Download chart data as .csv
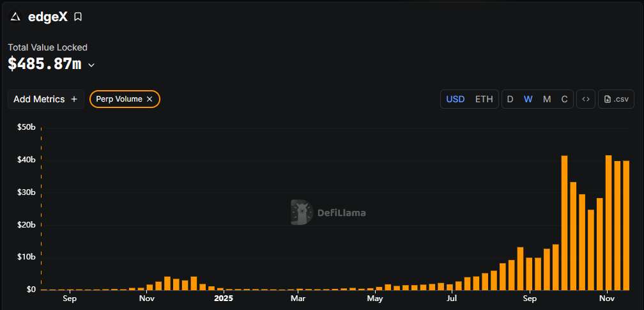Viewport: 644px width, 310px height. click(616, 99)
